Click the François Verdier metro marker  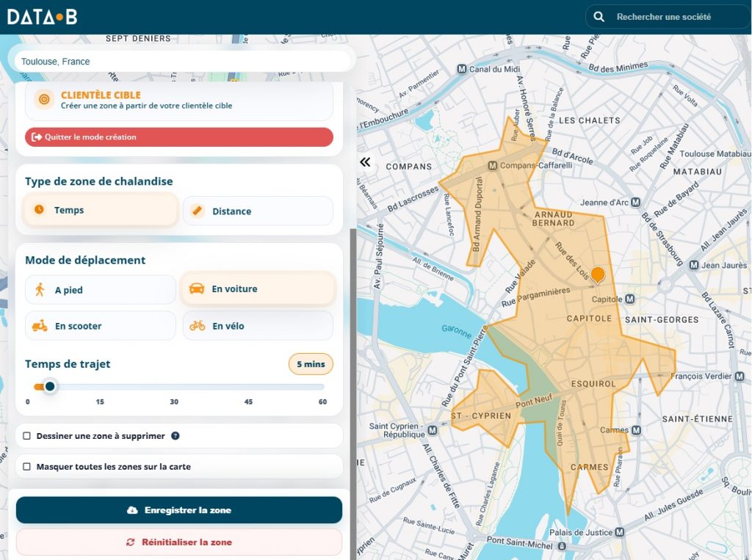point(739,377)
